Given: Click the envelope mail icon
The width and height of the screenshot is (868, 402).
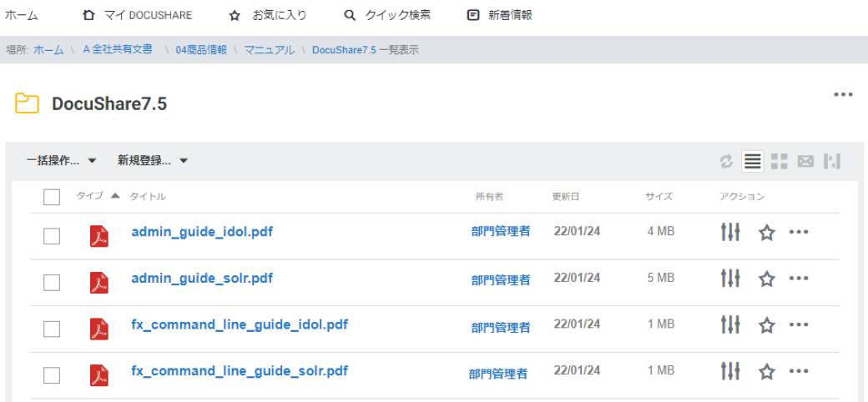Looking at the screenshot, I should point(805,162).
